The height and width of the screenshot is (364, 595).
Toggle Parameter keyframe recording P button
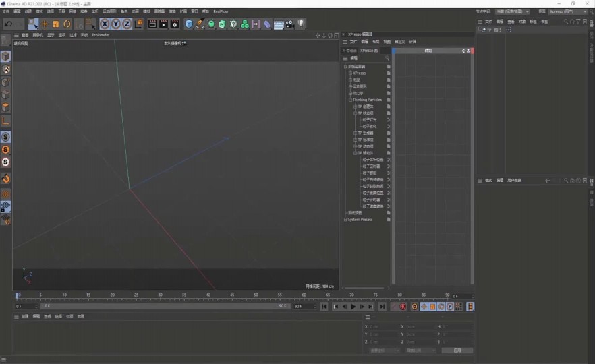tap(450, 306)
